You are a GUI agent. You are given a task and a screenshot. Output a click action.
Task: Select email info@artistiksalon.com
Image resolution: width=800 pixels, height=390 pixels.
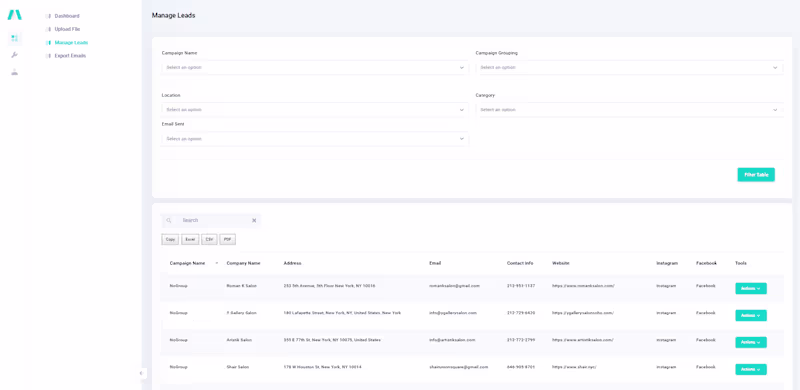453,340
